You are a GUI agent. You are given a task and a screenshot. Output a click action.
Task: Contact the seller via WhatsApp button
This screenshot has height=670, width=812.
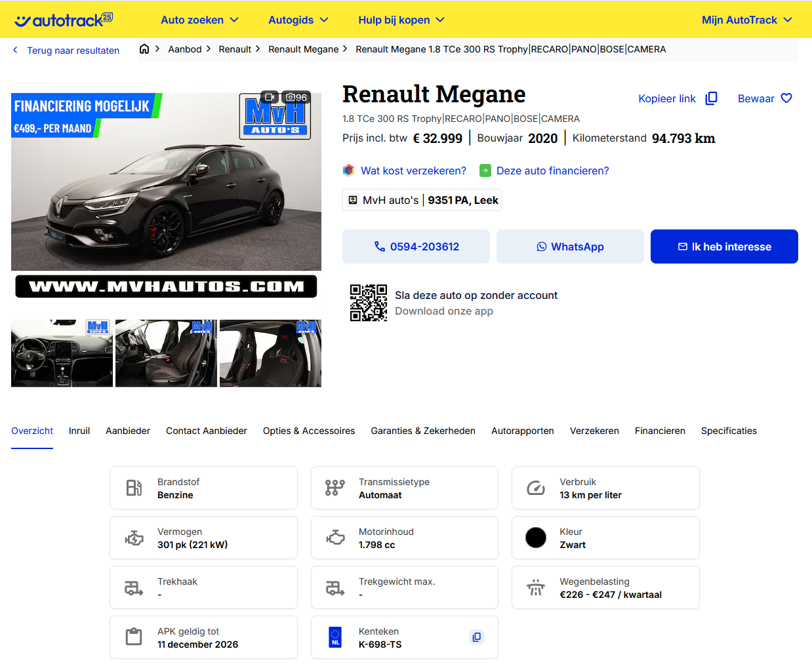tap(570, 246)
